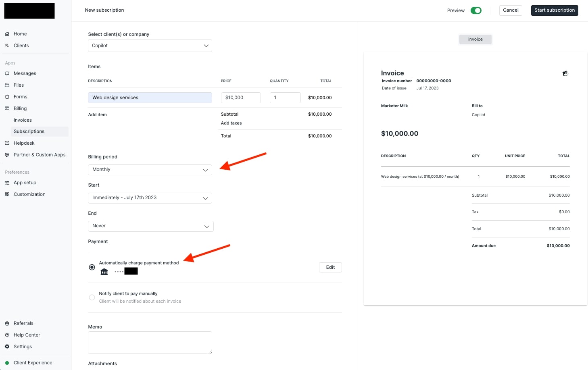Click into the Memo text area
The height and width of the screenshot is (370, 588).
tap(150, 342)
